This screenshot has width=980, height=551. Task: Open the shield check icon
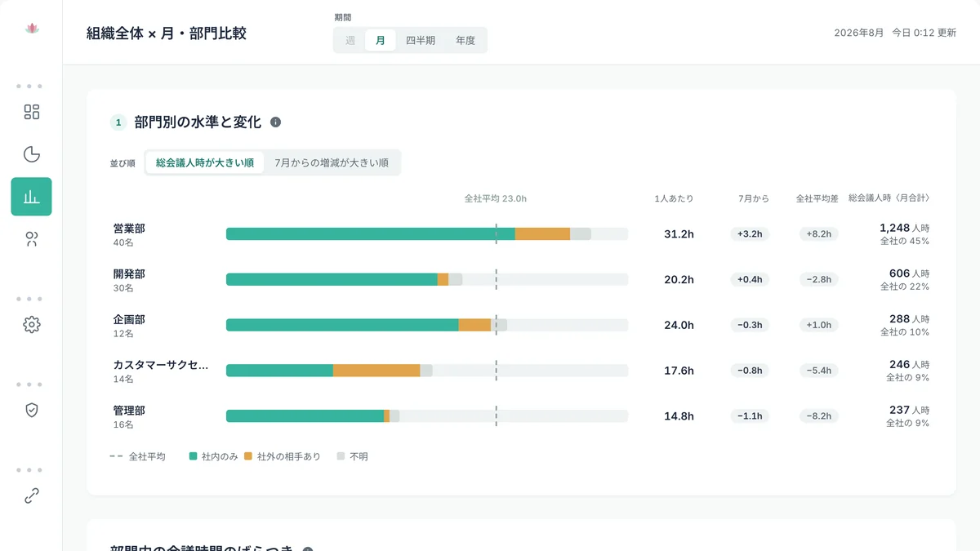[31, 410]
